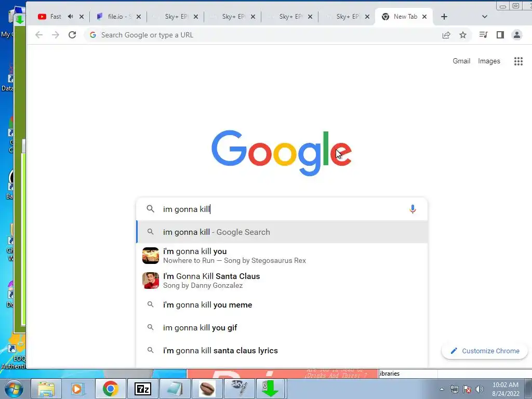Close the YouTube Fast tab
532x399 pixels.
(82, 17)
